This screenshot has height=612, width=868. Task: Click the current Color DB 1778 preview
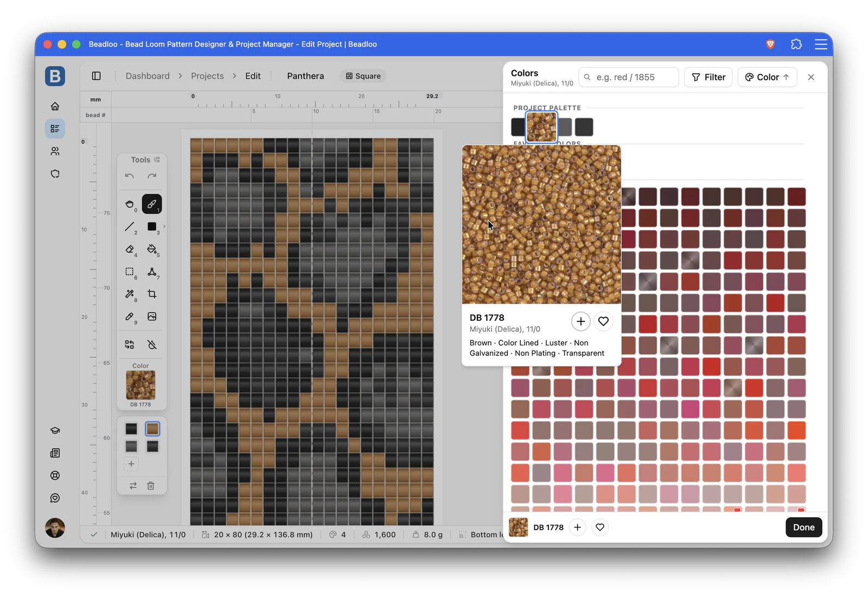[x=141, y=385]
